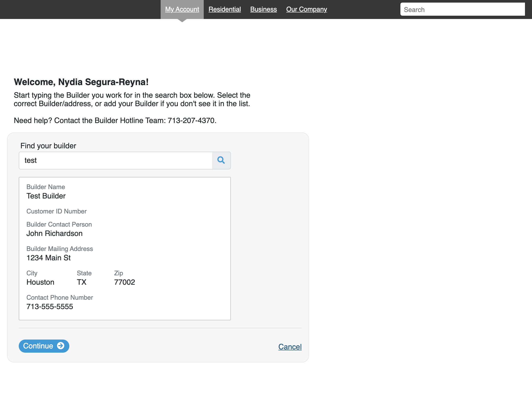The width and height of the screenshot is (532, 411).
Task: Click the 713-555-5555 phone number
Action: tap(50, 307)
